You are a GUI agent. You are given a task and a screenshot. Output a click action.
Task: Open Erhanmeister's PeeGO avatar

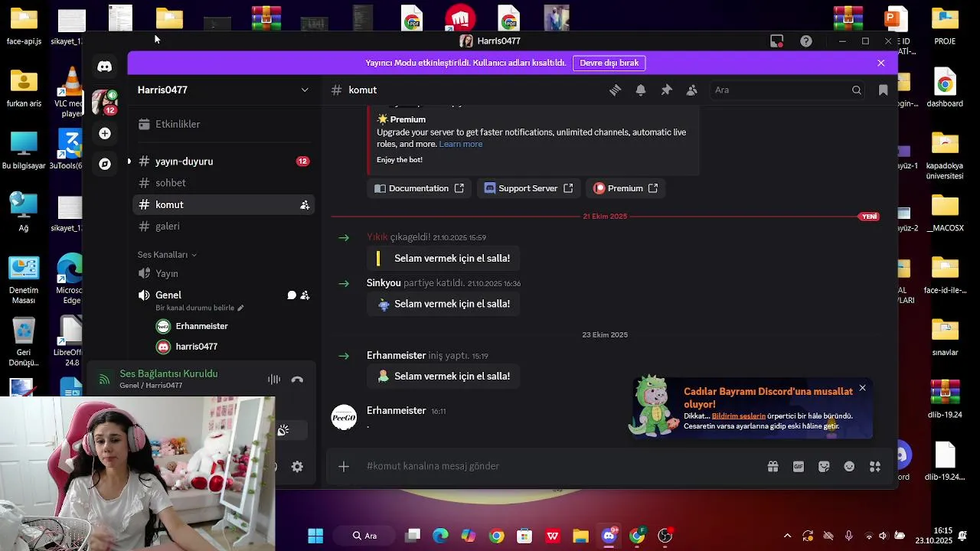coord(344,418)
